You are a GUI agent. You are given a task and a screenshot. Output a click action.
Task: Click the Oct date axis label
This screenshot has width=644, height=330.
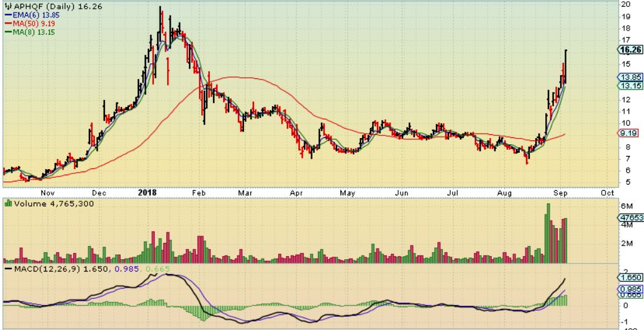[x=607, y=193]
